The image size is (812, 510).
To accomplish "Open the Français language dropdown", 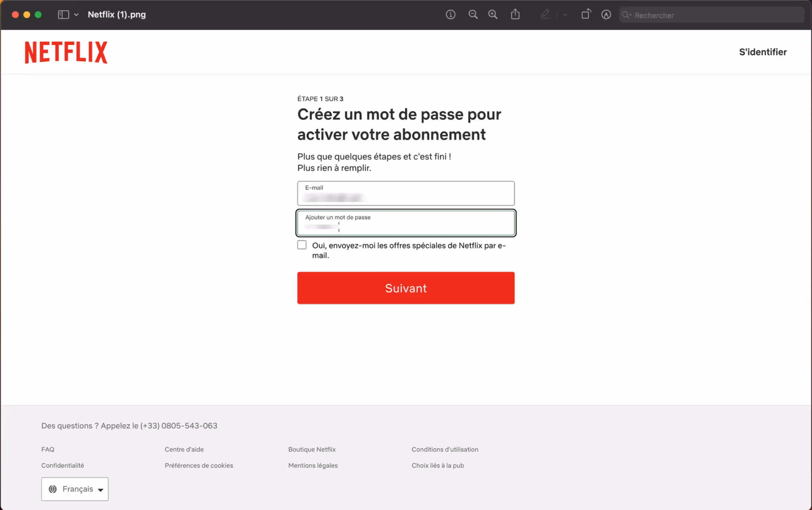I will click(x=75, y=489).
